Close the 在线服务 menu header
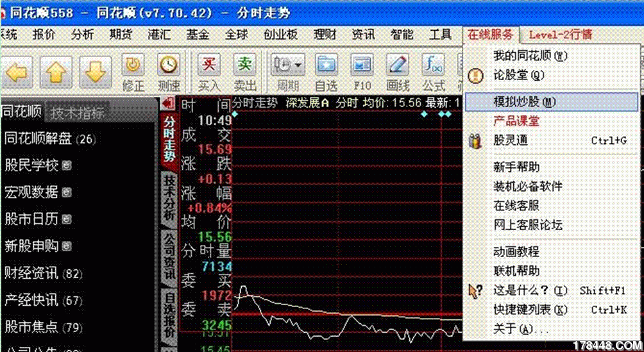This screenshot has height=352, width=644. tap(491, 35)
